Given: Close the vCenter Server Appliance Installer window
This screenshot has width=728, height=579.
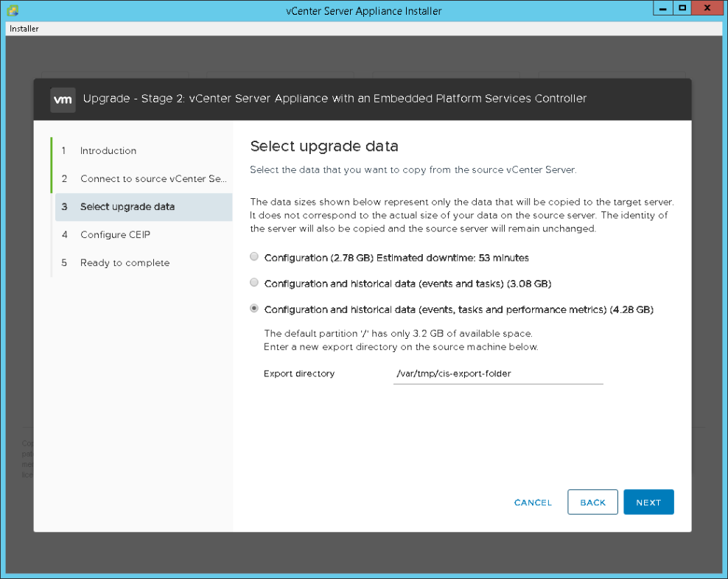Looking at the screenshot, I should (x=707, y=8).
